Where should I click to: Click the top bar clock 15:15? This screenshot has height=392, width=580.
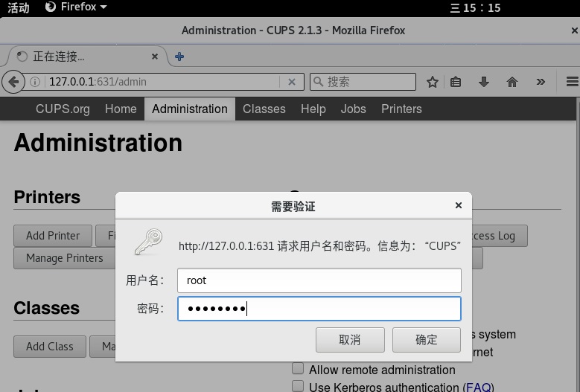point(475,7)
